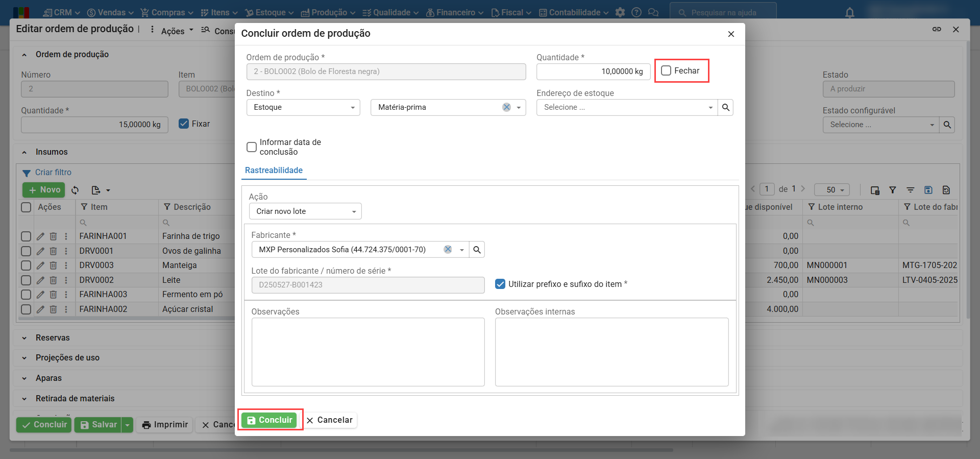The image size is (980, 459).
Task: Search stock address with magnifier icon
Action: (725, 107)
